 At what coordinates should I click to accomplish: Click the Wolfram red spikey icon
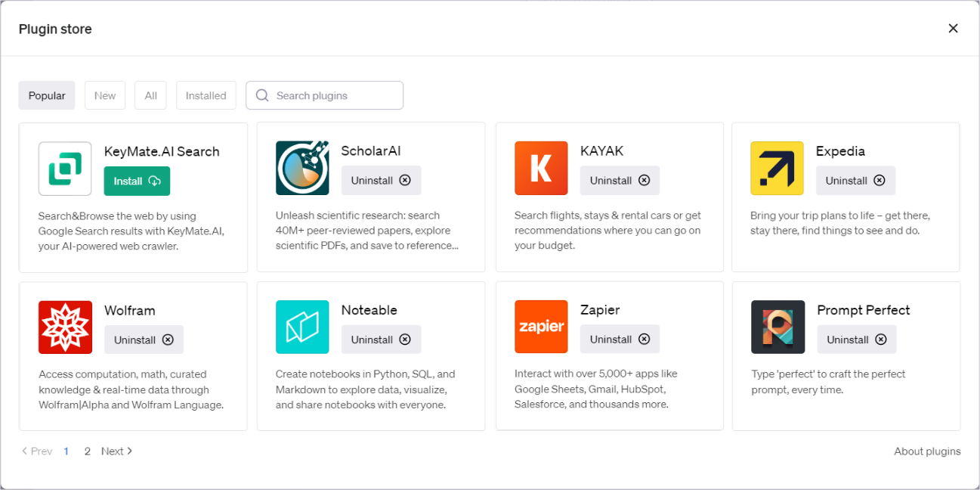pyautogui.click(x=65, y=327)
